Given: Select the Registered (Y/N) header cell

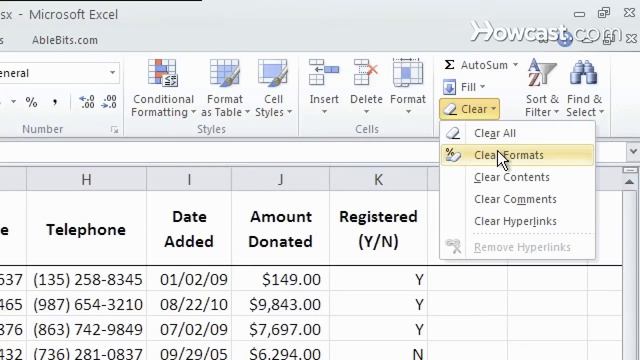Looking at the screenshot, I should pos(378,229).
